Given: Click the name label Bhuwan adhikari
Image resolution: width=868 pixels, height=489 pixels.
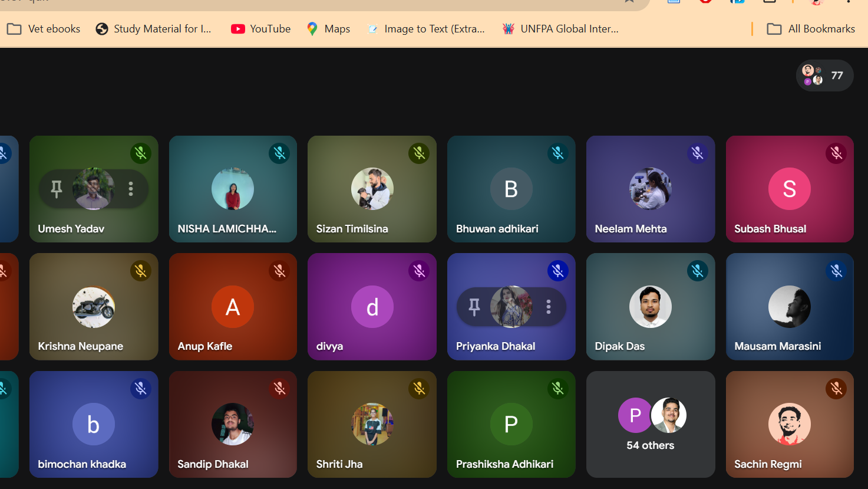Looking at the screenshot, I should (x=497, y=229).
